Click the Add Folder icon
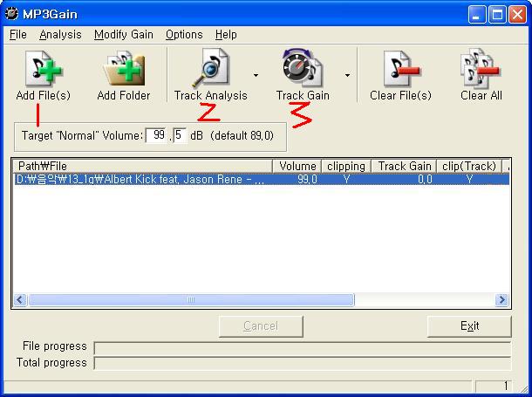This screenshot has height=397, width=532. tap(124, 69)
